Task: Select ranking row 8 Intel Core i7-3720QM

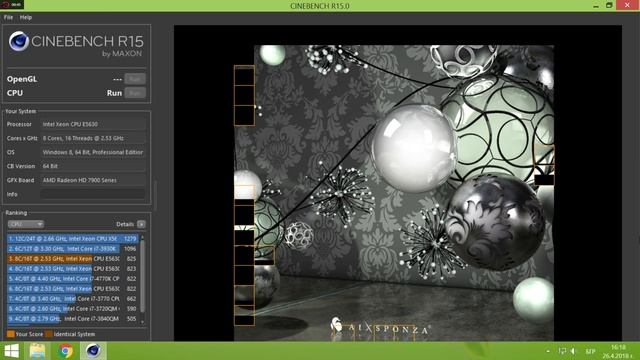Action: (x=73, y=309)
